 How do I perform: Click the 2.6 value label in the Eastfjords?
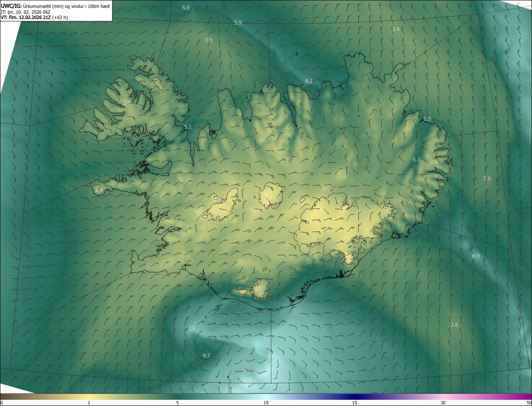coord(434,161)
